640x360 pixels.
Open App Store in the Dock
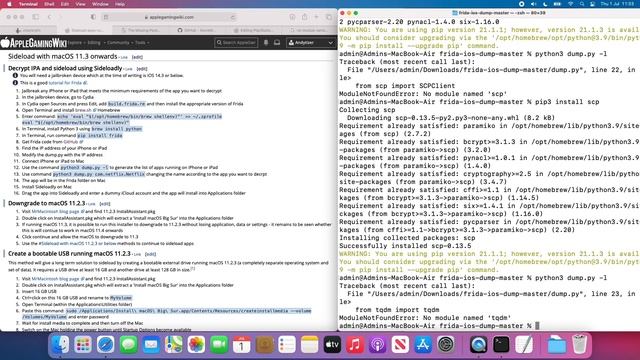point(423,344)
